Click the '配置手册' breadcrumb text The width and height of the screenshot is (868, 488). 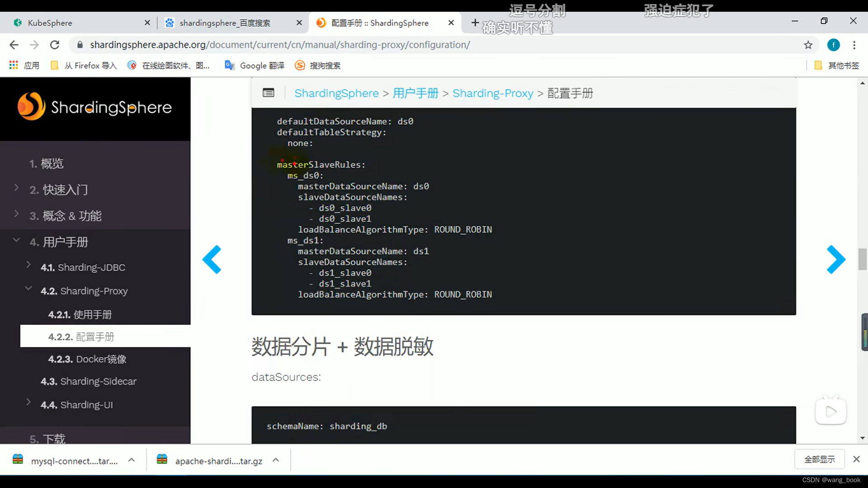pos(570,93)
